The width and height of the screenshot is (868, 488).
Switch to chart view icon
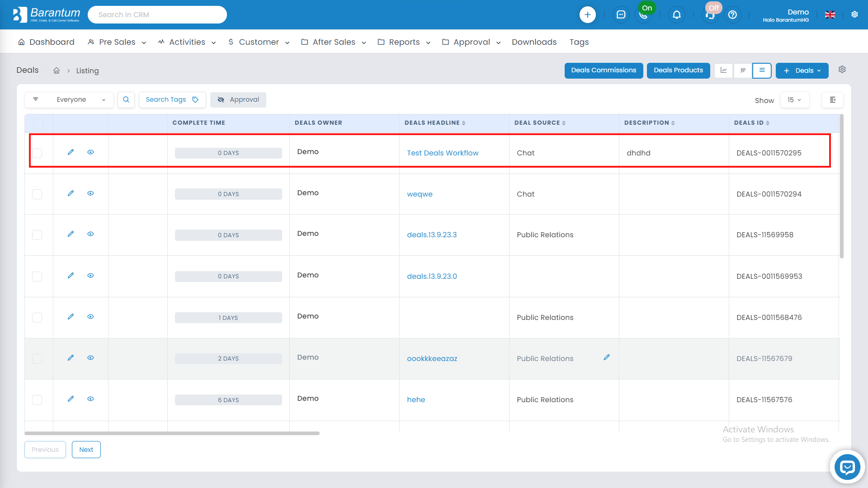pyautogui.click(x=723, y=70)
